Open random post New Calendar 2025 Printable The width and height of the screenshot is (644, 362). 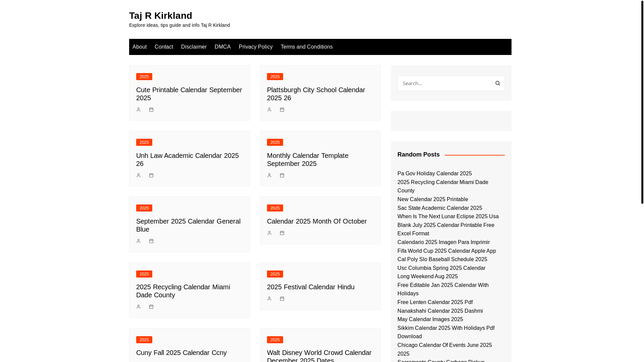pyautogui.click(x=433, y=199)
